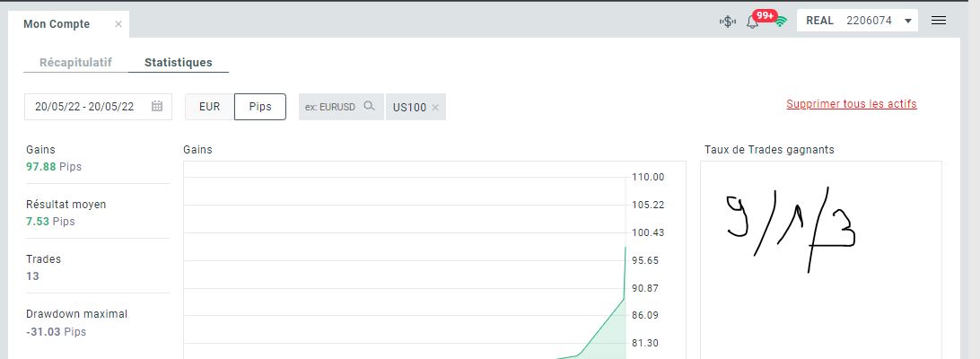Remove the US100 asset filter
The image size is (980, 359).
(435, 108)
